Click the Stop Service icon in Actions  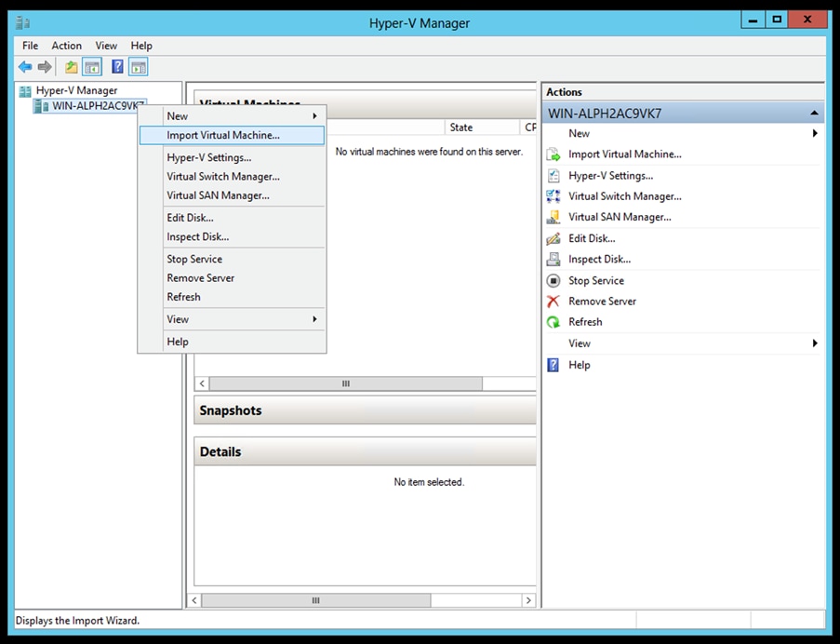pos(553,281)
